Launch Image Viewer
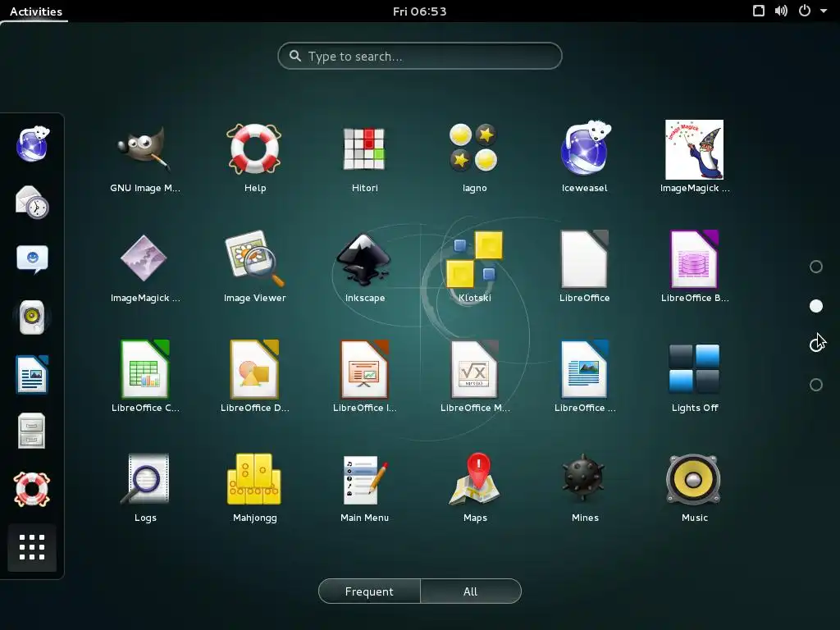Screen dimensions: 840x630 click(254, 268)
